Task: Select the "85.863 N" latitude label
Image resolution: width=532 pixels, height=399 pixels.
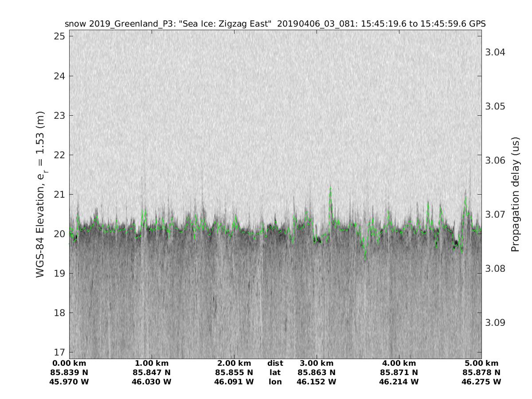Action: pyautogui.click(x=317, y=373)
